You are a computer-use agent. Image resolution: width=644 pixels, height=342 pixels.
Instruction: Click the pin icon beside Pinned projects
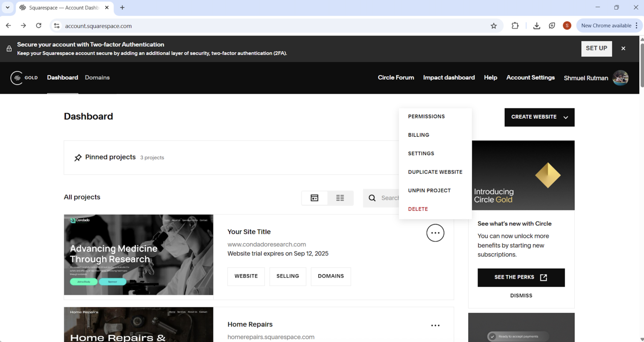[x=78, y=158]
